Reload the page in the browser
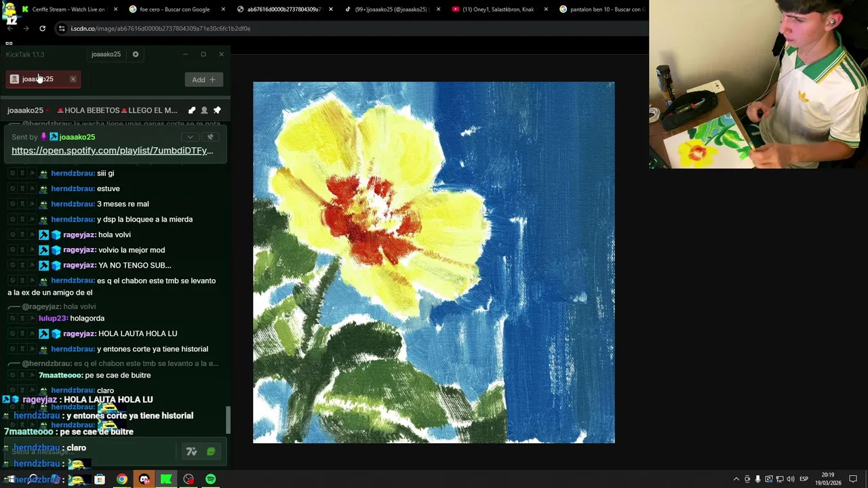The image size is (868, 488). click(x=42, y=28)
